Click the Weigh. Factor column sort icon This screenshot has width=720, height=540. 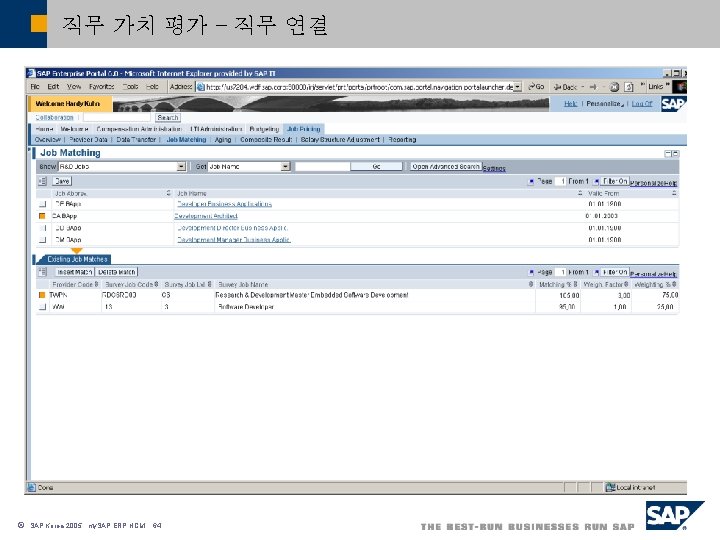point(626,284)
